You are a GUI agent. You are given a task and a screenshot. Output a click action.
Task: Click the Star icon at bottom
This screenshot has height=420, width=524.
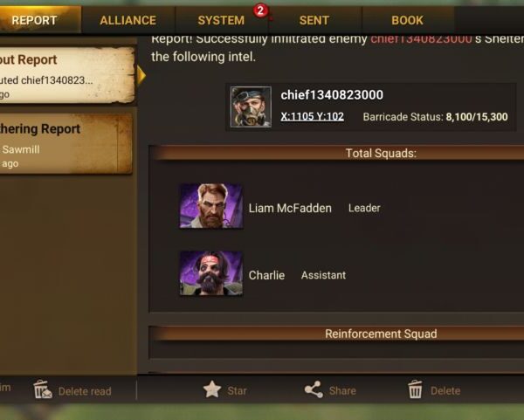click(x=212, y=389)
